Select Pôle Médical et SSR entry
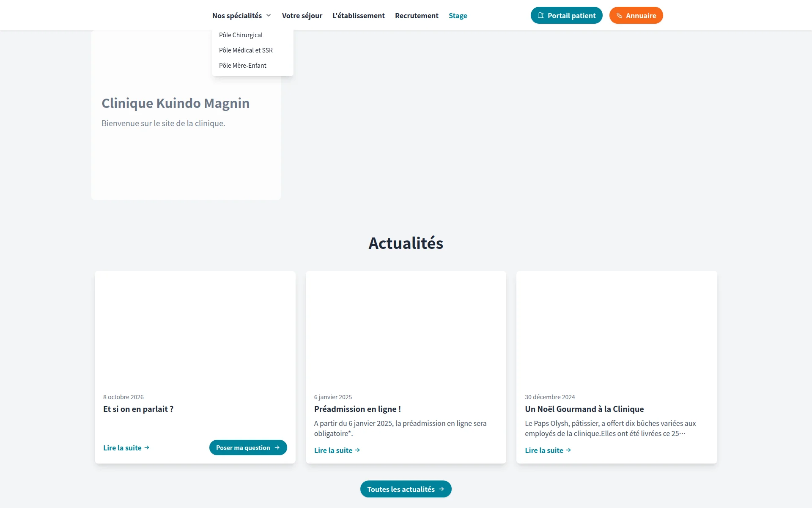This screenshot has height=508, width=812. pos(252,50)
